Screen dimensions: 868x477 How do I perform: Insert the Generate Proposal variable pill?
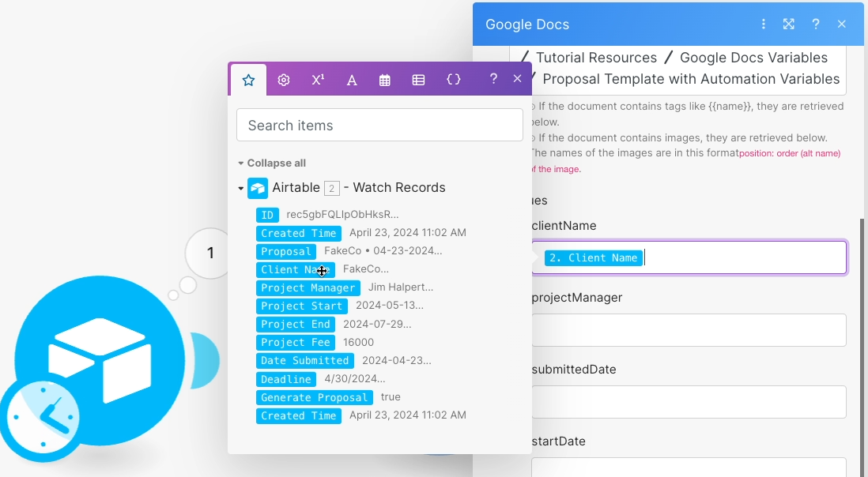point(315,397)
